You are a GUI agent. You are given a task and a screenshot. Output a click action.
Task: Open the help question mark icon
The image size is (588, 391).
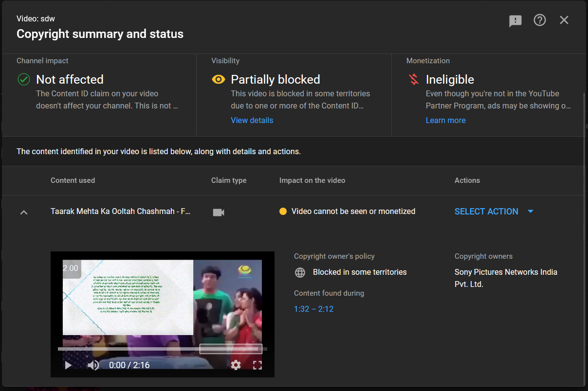tap(540, 20)
